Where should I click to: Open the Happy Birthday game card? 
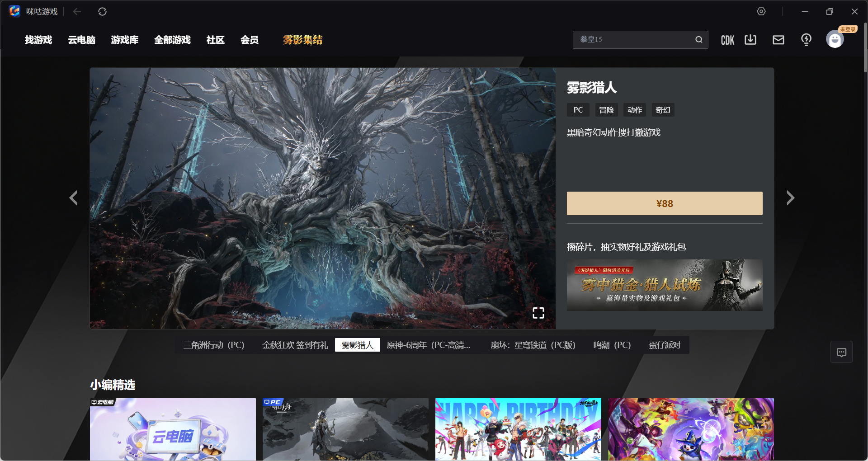pos(518,429)
